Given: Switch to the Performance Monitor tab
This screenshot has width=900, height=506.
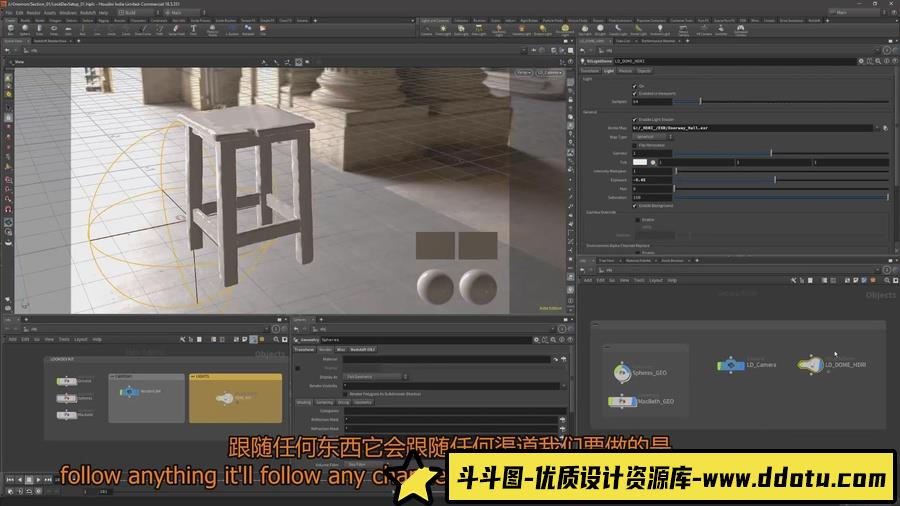Looking at the screenshot, I should coord(658,41).
